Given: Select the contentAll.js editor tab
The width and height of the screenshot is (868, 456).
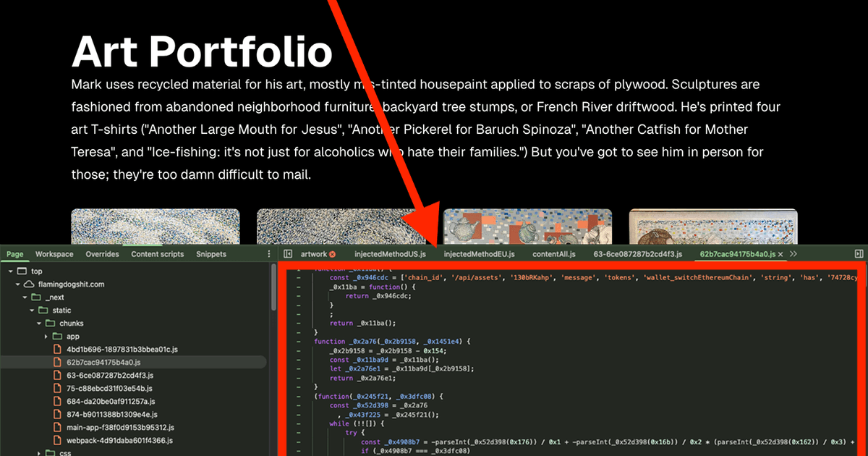Looking at the screenshot, I should click(x=554, y=254).
